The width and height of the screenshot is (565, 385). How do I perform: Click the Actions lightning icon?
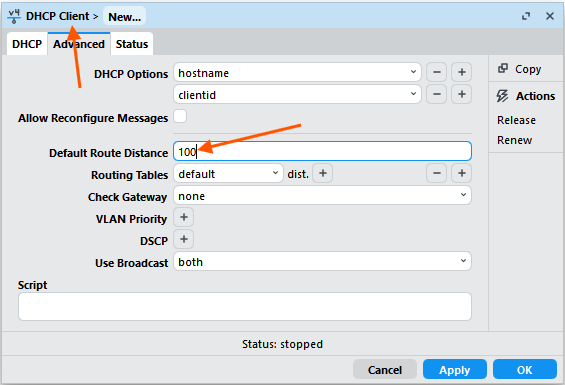[x=502, y=96]
